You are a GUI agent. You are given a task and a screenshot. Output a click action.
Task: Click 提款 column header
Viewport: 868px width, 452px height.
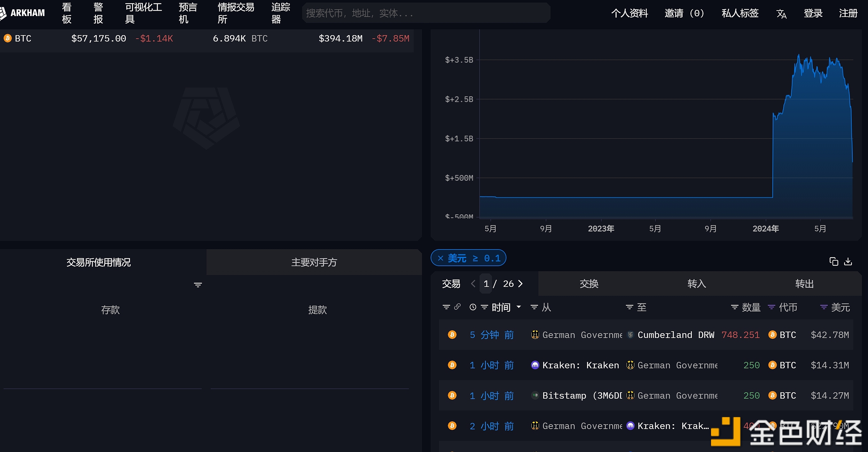click(317, 309)
